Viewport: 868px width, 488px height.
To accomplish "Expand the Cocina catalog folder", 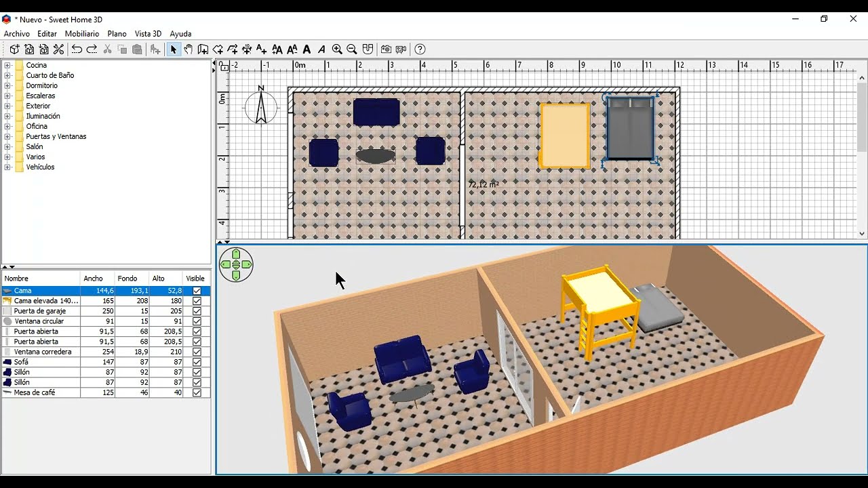I will click(x=7, y=65).
